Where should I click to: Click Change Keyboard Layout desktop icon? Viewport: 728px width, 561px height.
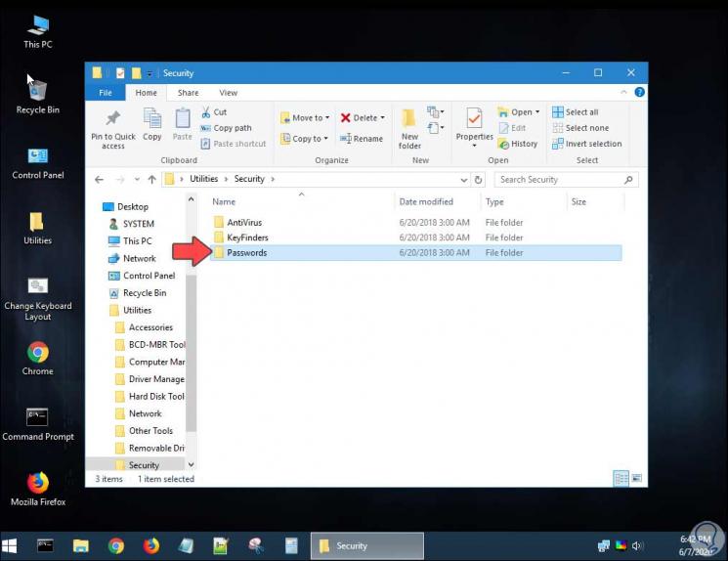(x=37, y=300)
